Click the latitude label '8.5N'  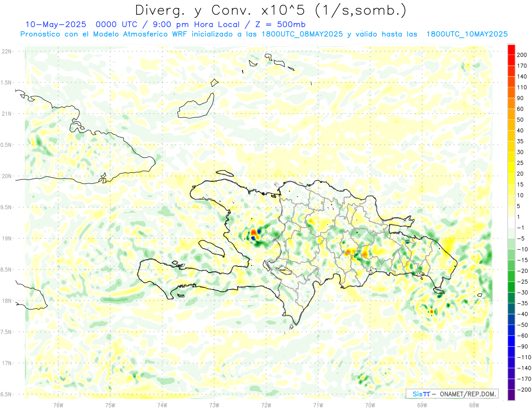coord(7,270)
